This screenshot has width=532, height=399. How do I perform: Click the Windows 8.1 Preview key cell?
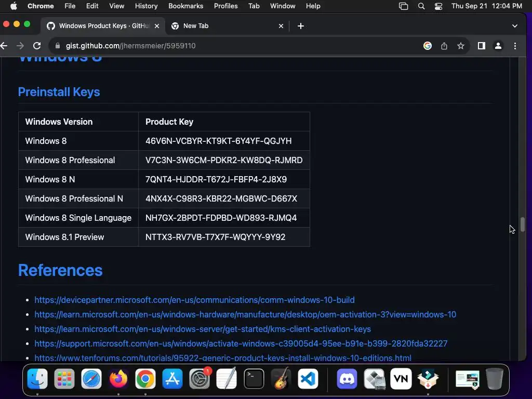[x=224, y=237]
